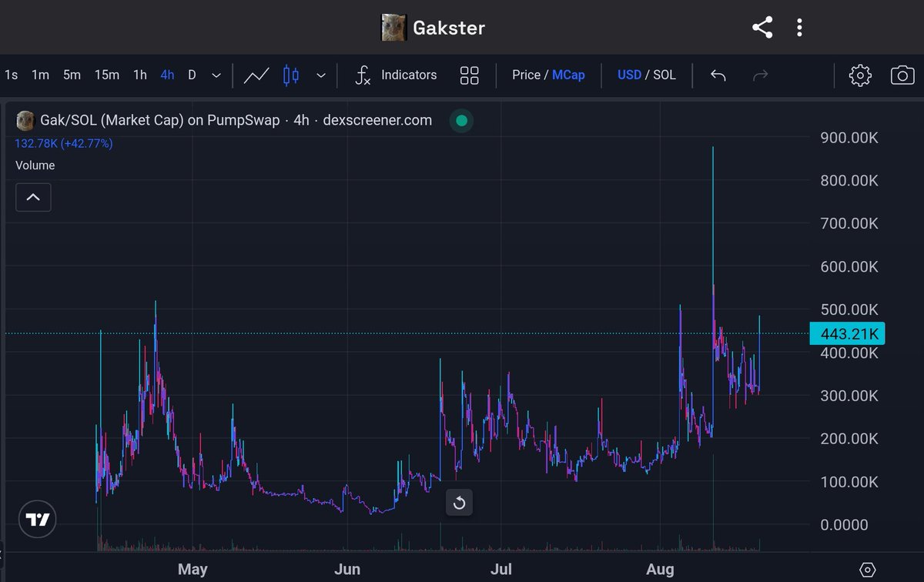This screenshot has width=924, height=582.
Task: Expand the timeframe dropdown chevron
Action: coord(216,75)
